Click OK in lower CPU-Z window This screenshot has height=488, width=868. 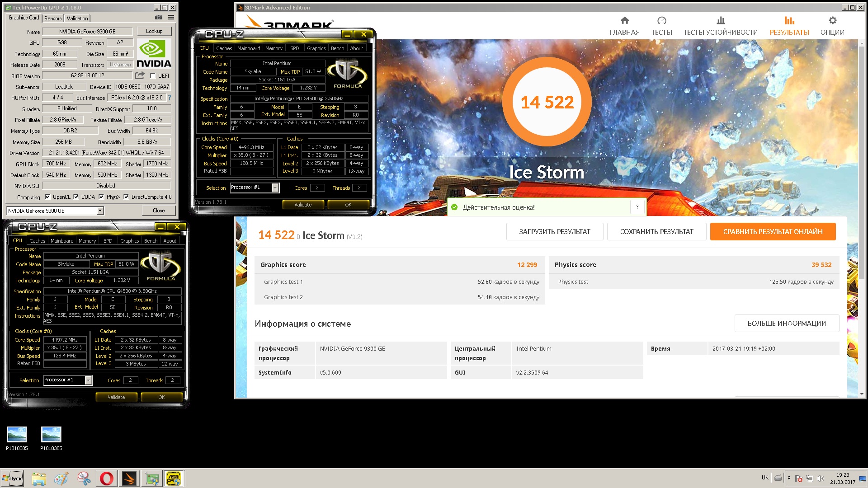161,397
